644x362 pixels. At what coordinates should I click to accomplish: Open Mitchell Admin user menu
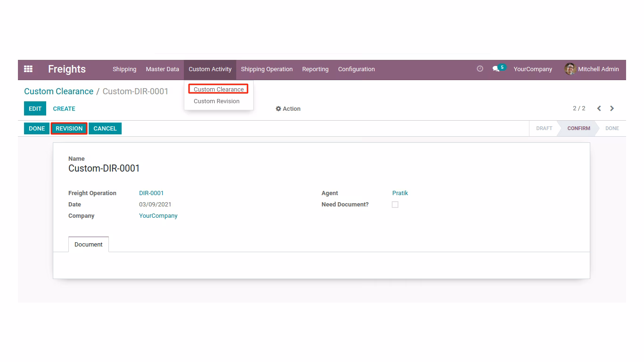tap(592, 69)
